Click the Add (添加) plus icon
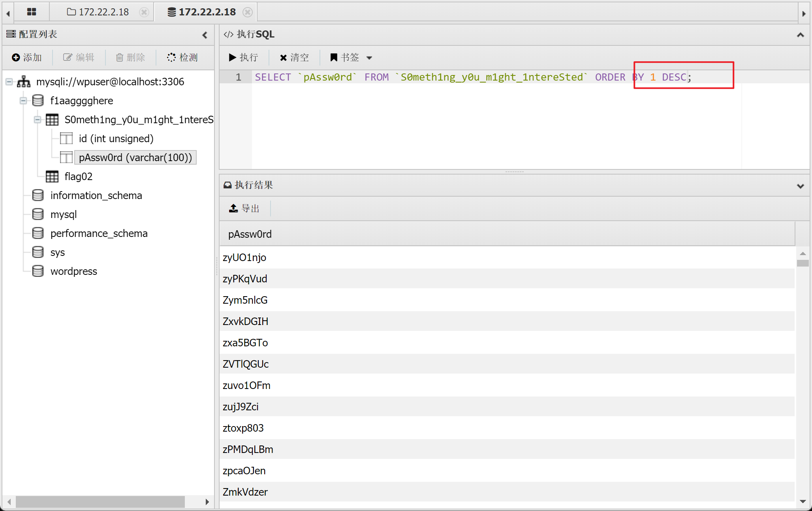 (16, 58)
